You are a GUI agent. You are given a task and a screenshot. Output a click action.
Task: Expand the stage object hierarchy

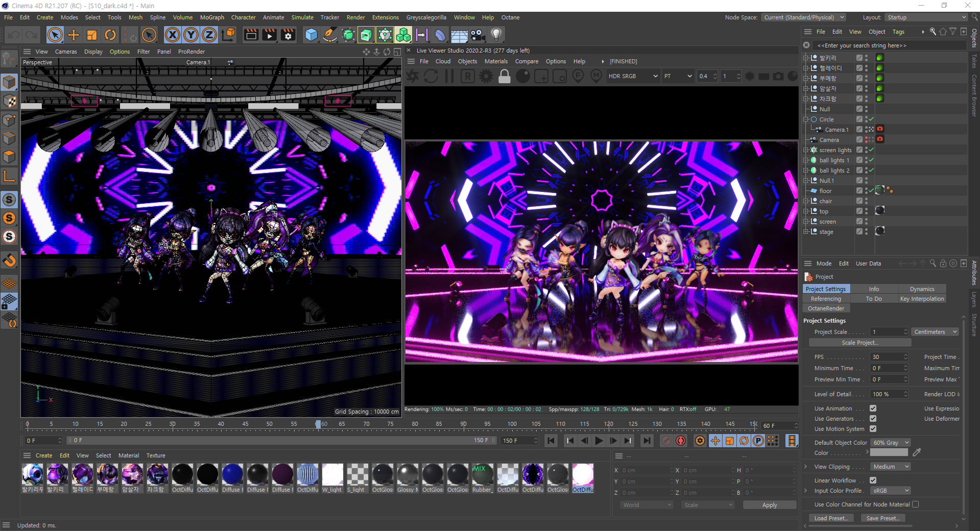[806, 232]
